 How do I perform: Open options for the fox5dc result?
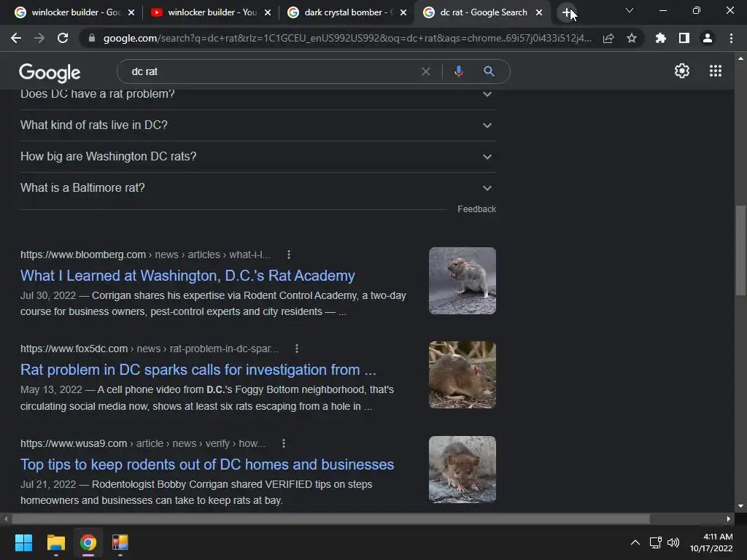coord(297,349)
